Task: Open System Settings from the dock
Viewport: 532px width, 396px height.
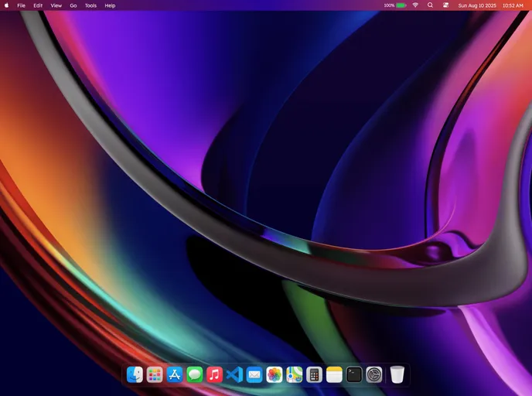Action: pos(374,375)
